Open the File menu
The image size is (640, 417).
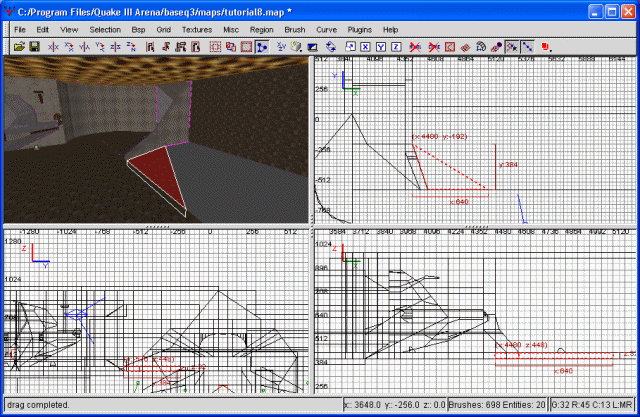pos(20,29)
